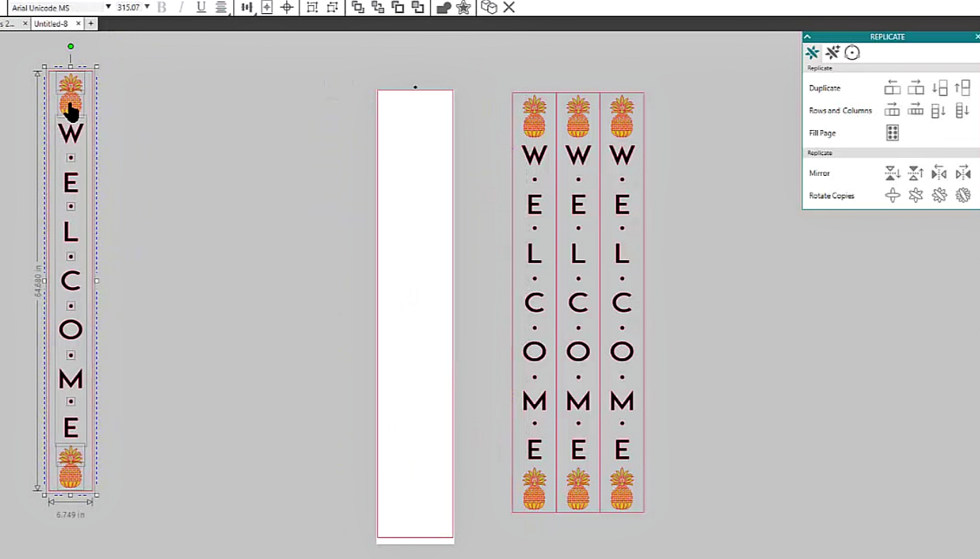Switch to the Untitled-8 document tab
This screenshot has width=980, height=559.
coord(51,24)
